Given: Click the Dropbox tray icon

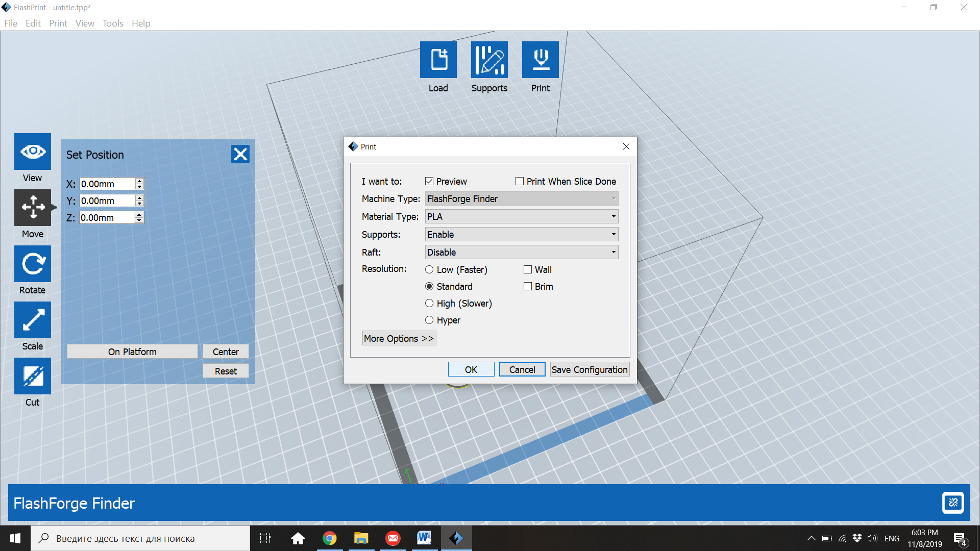Looking at the screenshot, I should [x=857, y=538].
